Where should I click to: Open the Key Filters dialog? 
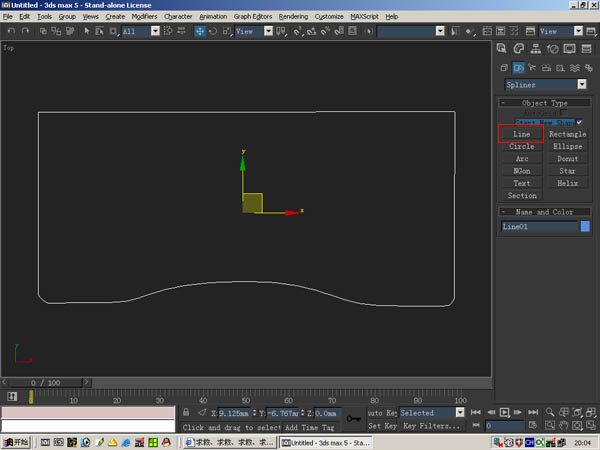431,426
